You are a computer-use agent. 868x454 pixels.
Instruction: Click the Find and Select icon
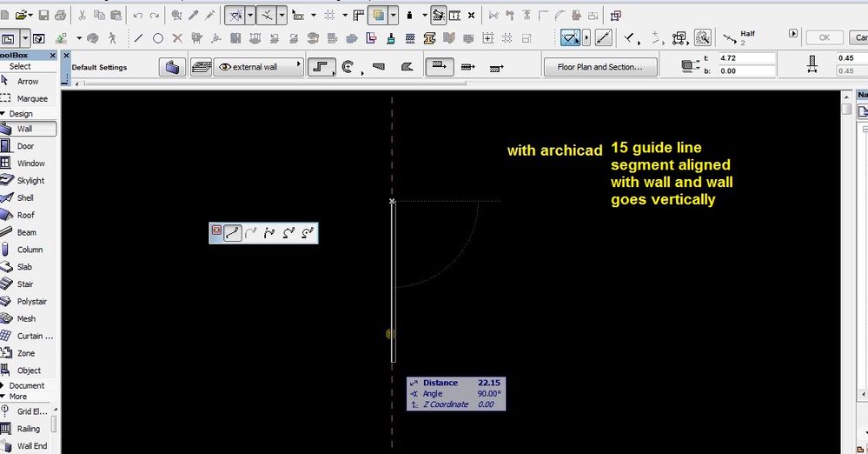[x=176, y=16]
